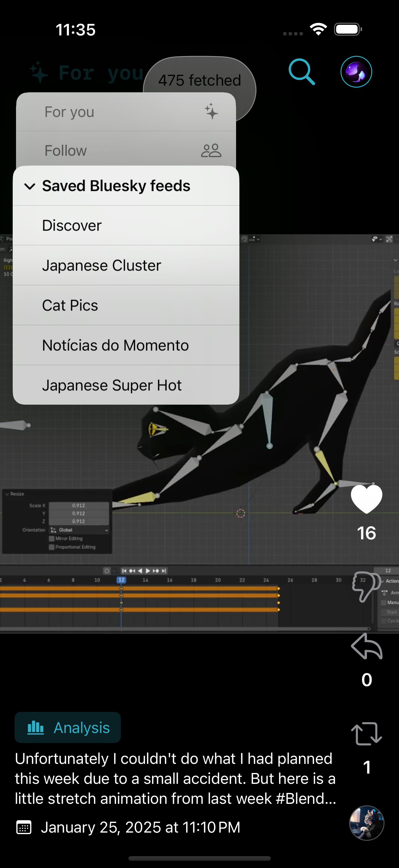Choose the Notícias do Momento feed
Screen dimensions: 399x868
click(126, 345)
